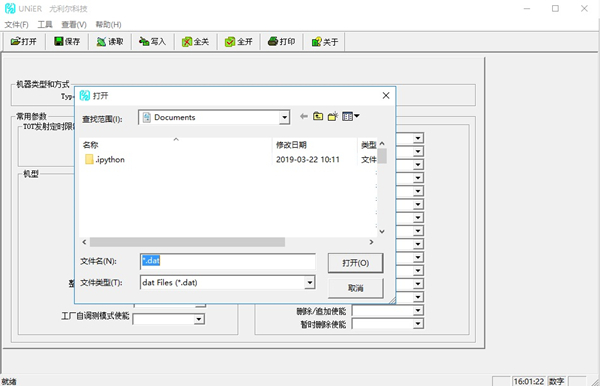Expand the 工厂自调测模式使能 dropdown
Screen dimensions: 600x386
click(199, 319)
